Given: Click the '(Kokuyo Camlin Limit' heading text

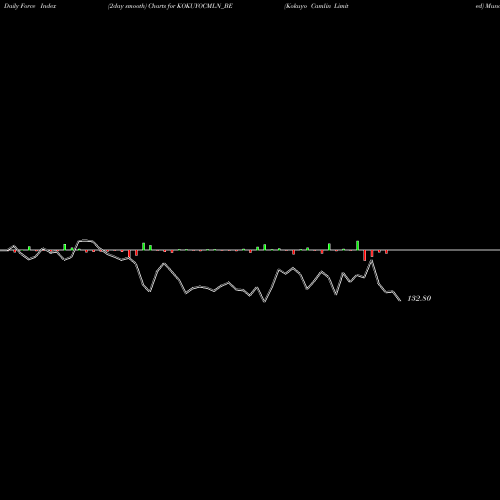Looking at the screenshot, I should click(x=316, y=6).
